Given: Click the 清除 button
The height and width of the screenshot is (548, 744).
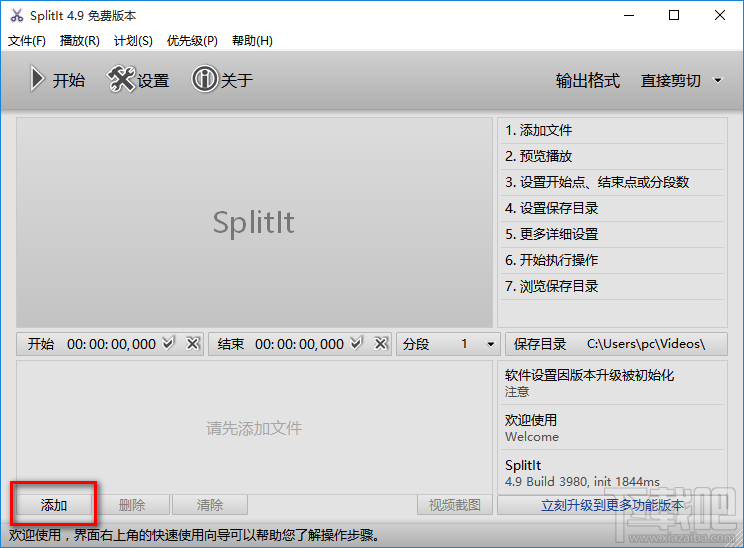Looking at the screenshot, I should 210,505.
